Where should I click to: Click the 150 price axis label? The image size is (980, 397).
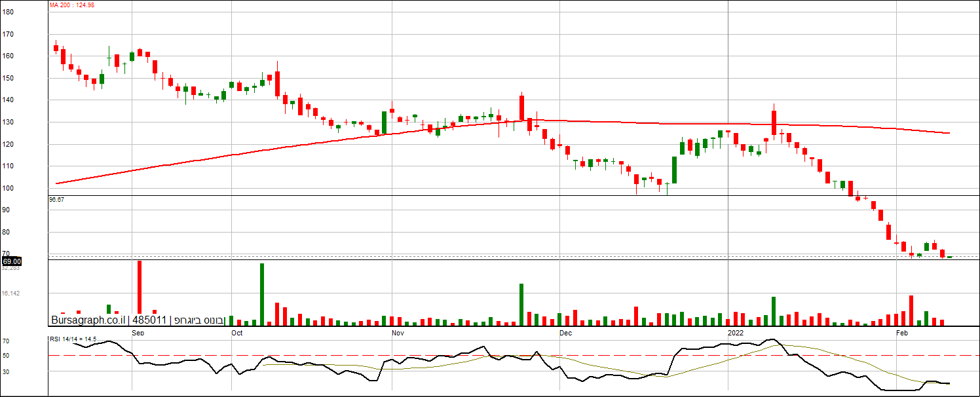pyautogui.click(x=8, y=79)
